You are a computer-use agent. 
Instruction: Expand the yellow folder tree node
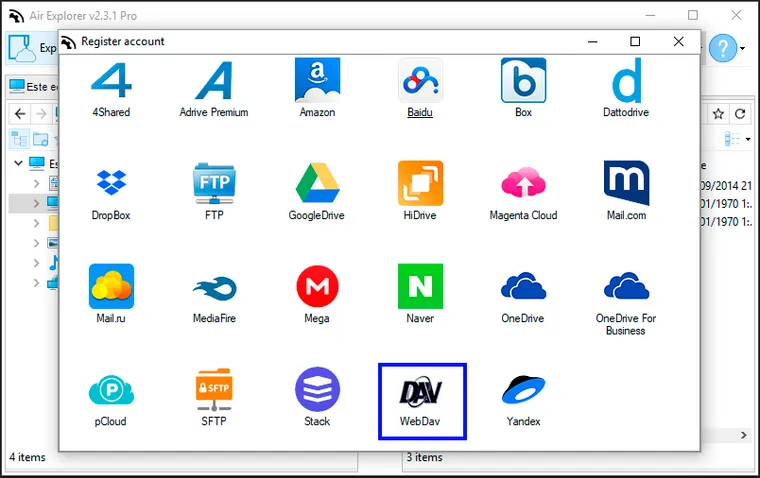(36, 223)
